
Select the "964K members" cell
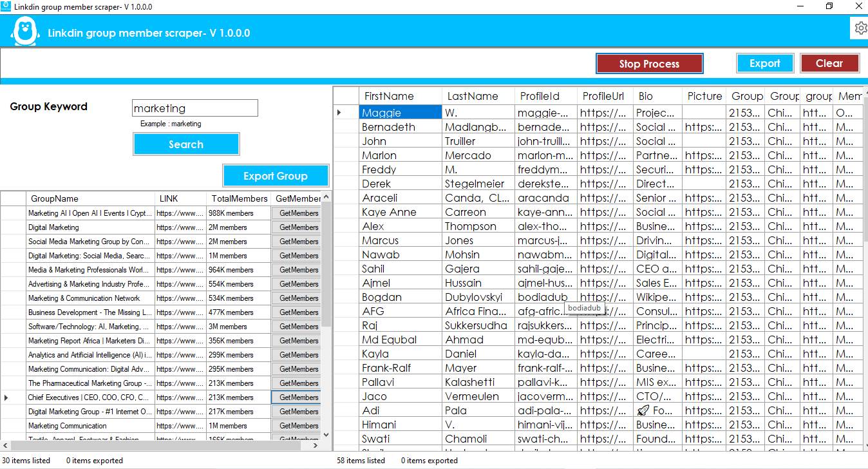[x=239, y=270]
